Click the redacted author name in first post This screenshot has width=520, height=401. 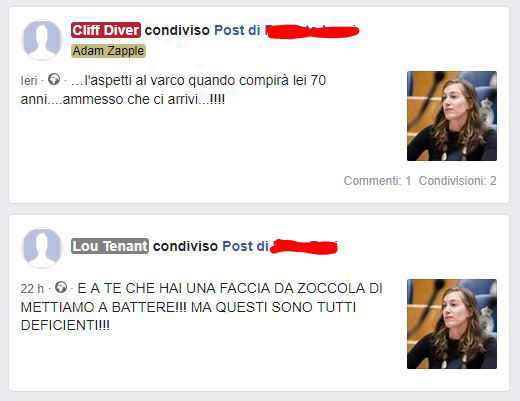[x=312, y=32]
